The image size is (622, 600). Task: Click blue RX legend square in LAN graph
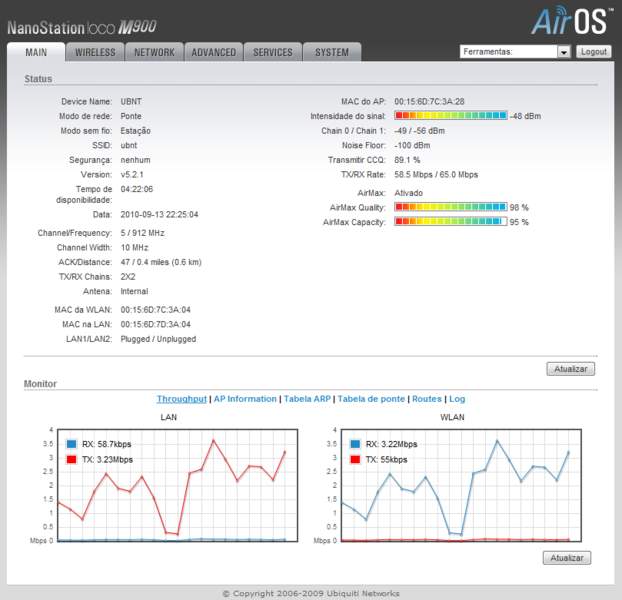click(x=71, y=444)
